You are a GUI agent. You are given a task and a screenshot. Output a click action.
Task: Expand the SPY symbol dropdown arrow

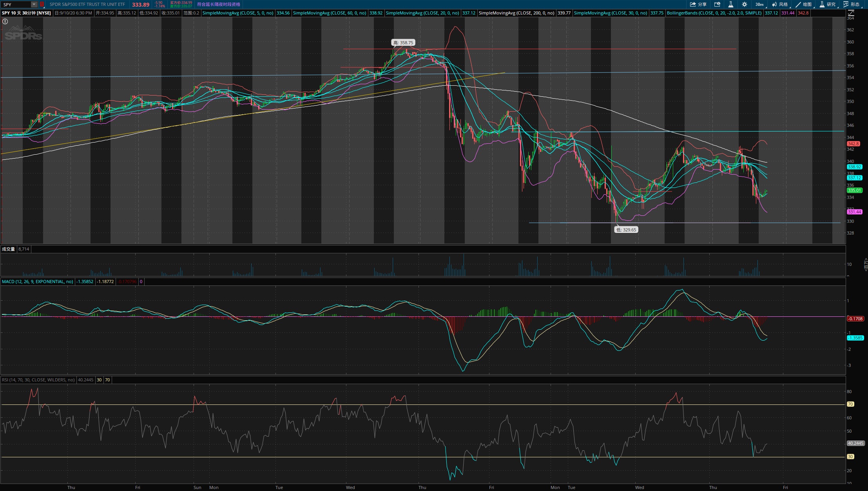[x=34, y=4]
